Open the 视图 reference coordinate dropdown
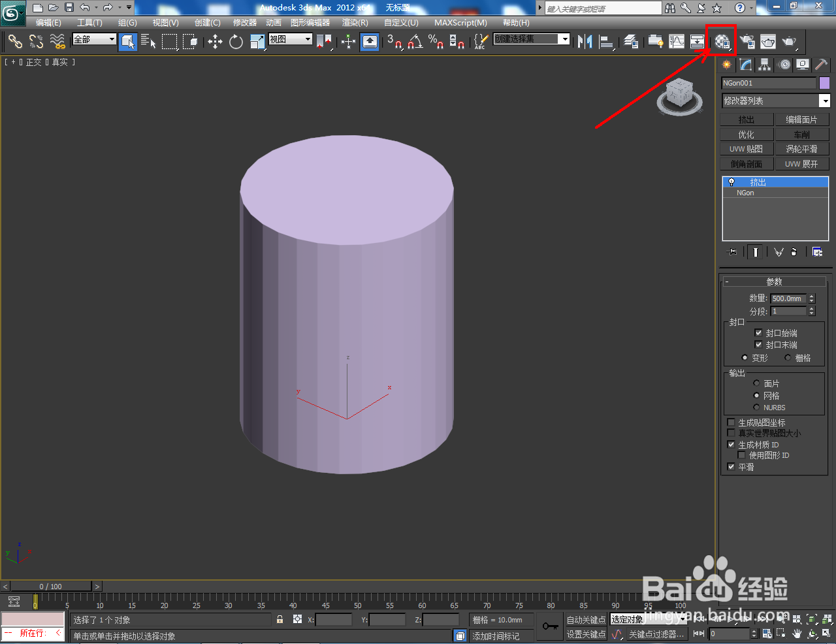836x644 pixels. tap(291, 39)
